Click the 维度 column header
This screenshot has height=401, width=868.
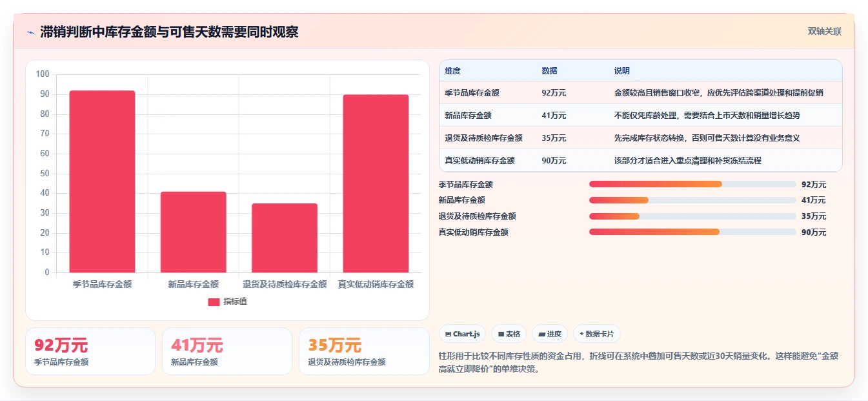pyautogui.click(x=453, y=71)
